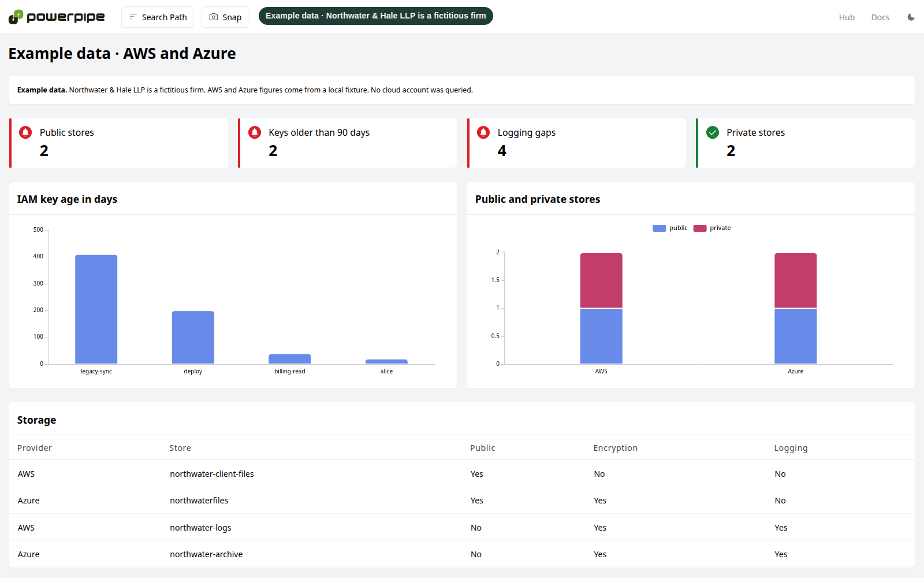Select the deploy bar in IAM chart
This screenshot has width=924, height=578.
193,338
